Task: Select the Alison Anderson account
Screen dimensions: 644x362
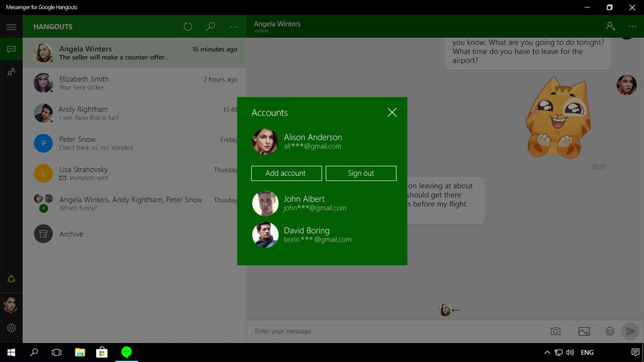Action: pos(322,141)
